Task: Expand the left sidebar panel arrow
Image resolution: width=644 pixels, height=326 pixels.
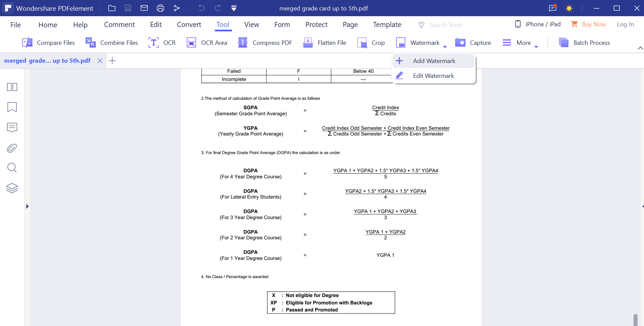Action: [27, 206]
